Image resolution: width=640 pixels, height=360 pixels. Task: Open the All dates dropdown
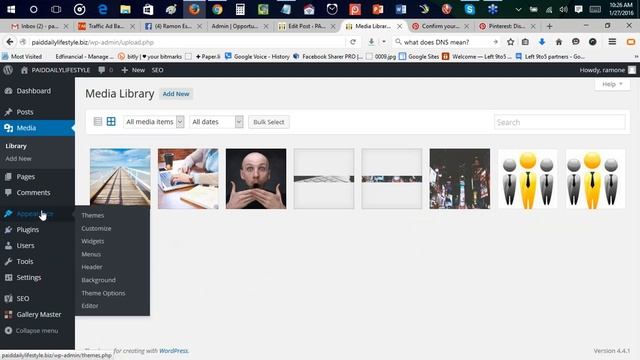pos(216,122)
